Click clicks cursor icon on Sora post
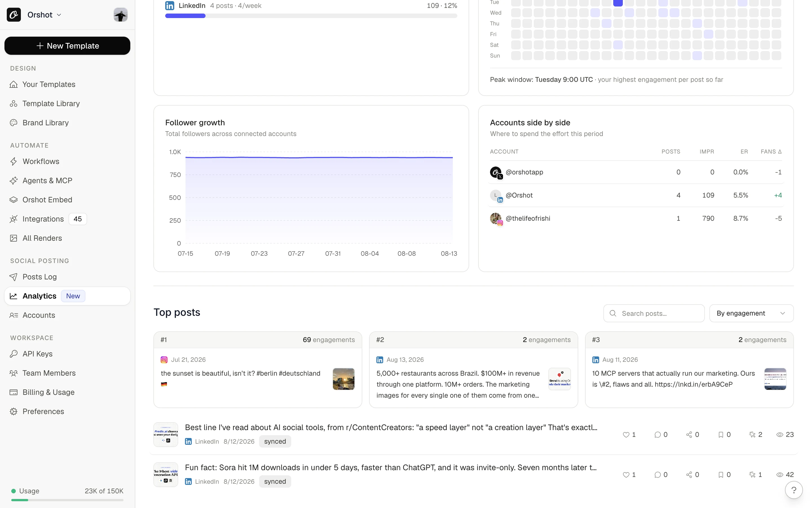The height and width of the screenshot is (508, 812). pyautogui.click(x=752, y=474)
